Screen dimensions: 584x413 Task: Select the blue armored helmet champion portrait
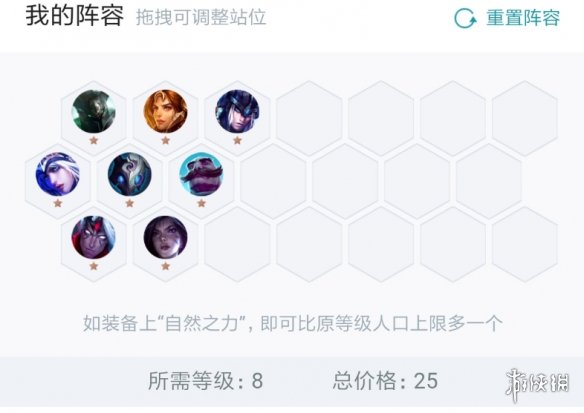(237, 111)
